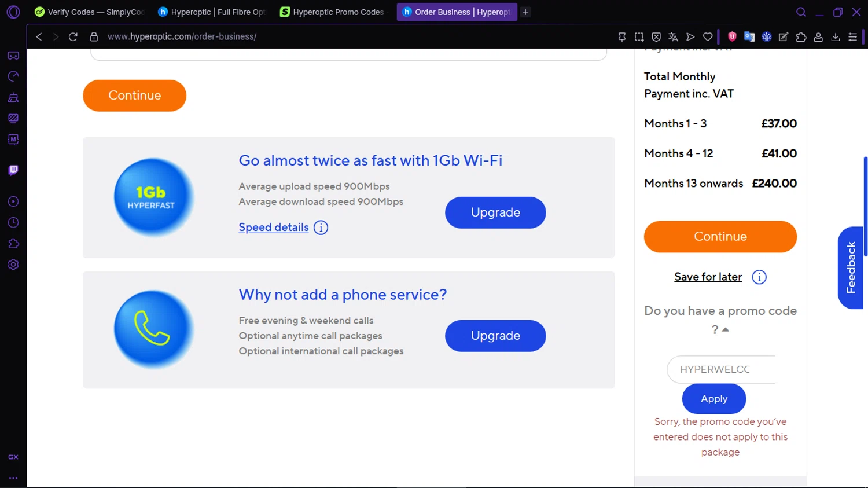Open the extensions puzzle icon in toolbar
868x488 pixels.
(x=801, y=37)
